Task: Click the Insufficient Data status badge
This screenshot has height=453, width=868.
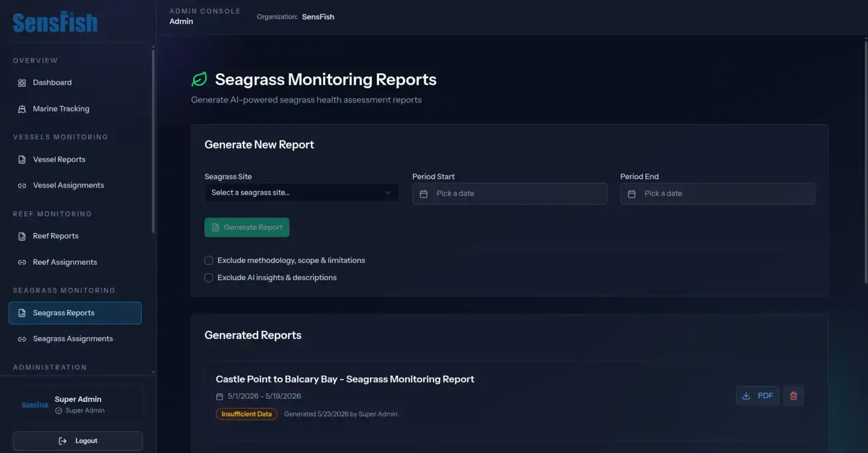Action: pyautogui.click(x=247, y=414)
